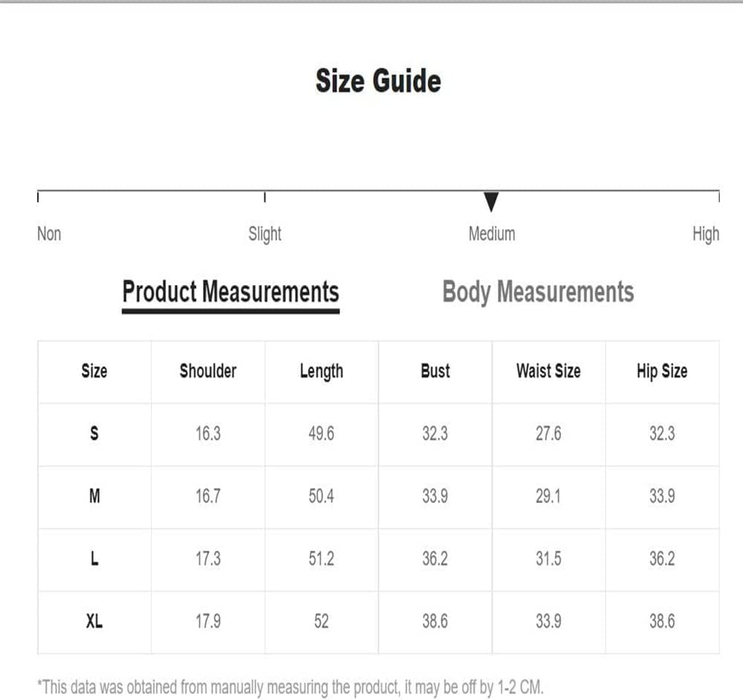This screenshot has height=700, width=743.
Task: Click the Waist Size column header
Action: [x=549, y=371]
